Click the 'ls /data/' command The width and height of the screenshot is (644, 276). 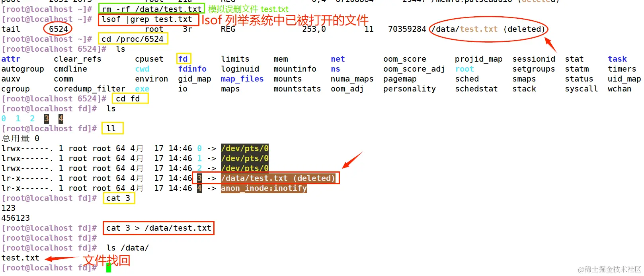(x=128, y=248)
